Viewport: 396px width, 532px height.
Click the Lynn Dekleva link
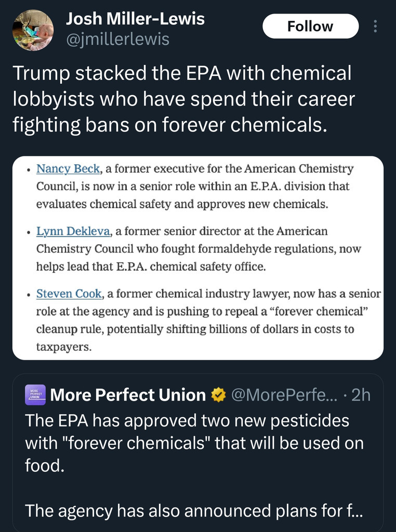pos(73,231)
